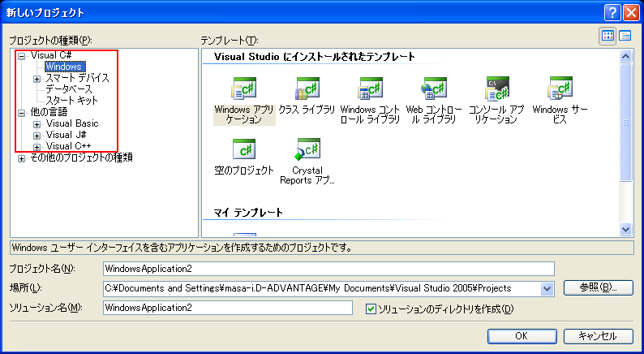Viewport: 644px width, 354px height.
Task: Select その他のプロジェクトの種類 item
Action: pyautogui.click(x=81, y=158)
